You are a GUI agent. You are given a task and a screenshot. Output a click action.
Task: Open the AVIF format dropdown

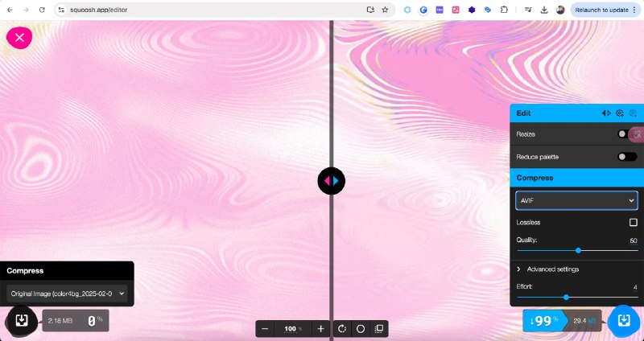click(576, 201)
